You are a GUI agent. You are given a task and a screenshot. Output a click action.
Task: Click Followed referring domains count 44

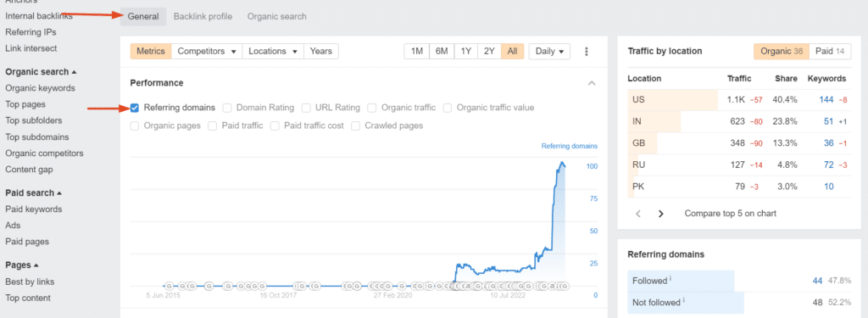818,281
